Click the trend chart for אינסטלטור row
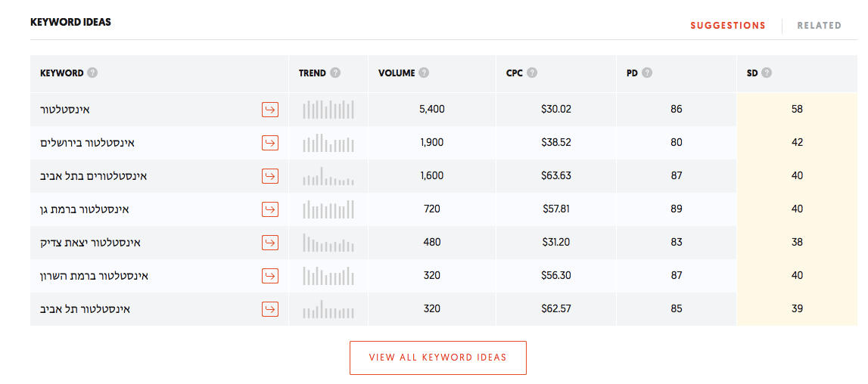The width and height of the screenshot is (868, 384). coord(328,110)
